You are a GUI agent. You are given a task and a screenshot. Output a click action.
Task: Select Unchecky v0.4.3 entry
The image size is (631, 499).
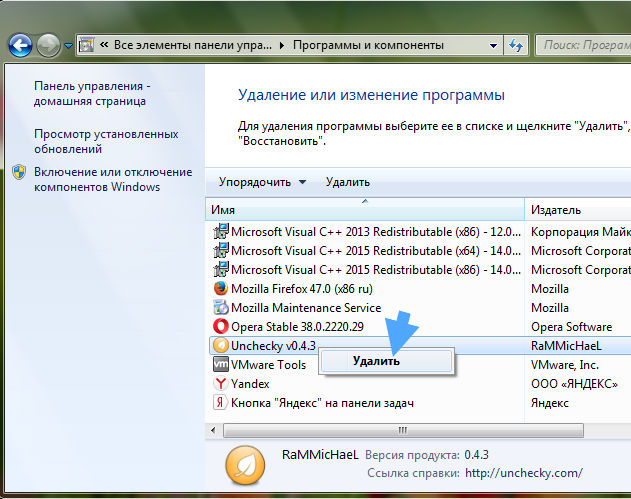click(x=273, y=345)
